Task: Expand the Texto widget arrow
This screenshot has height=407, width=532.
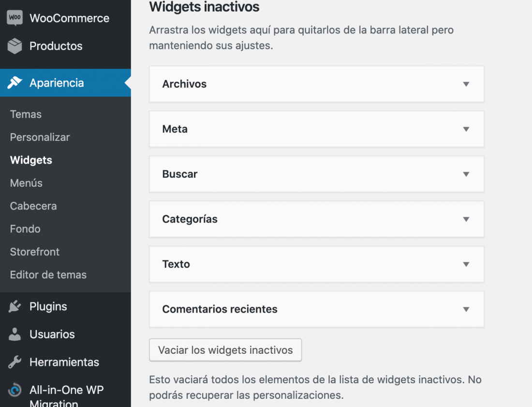Action: pyautogui.click(x=466, y=264)
